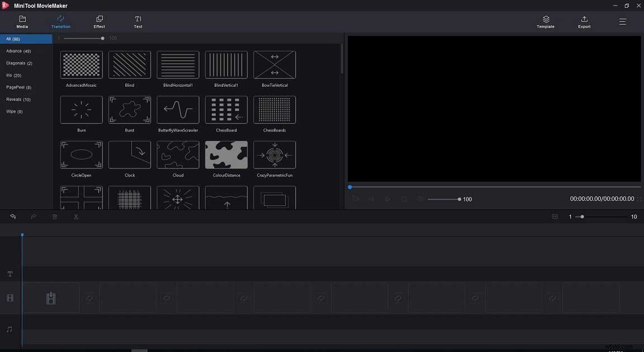This screenshot has height=352, width=644.
Task: Open the Export panel
Action: tap(584, 22)
